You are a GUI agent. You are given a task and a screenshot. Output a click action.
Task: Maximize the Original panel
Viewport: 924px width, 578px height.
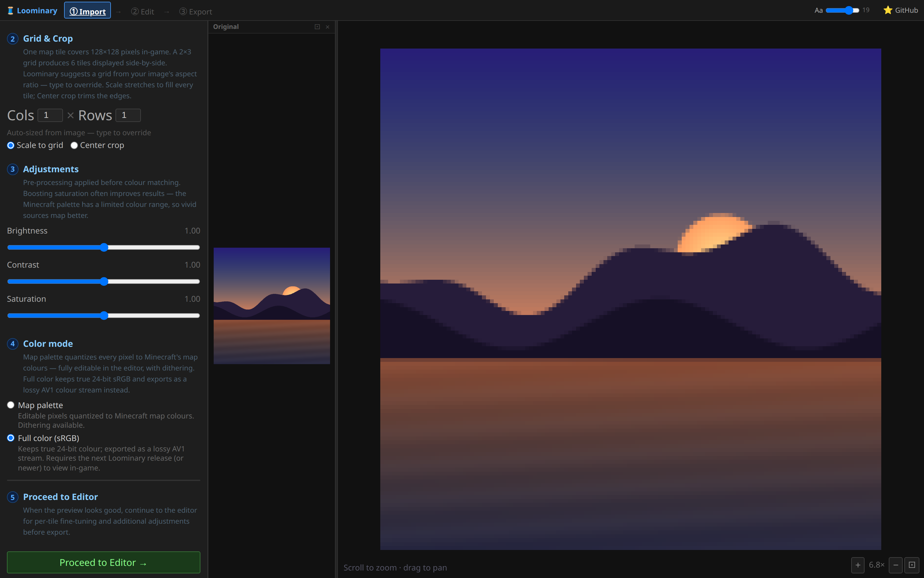[x=317, y=27]
